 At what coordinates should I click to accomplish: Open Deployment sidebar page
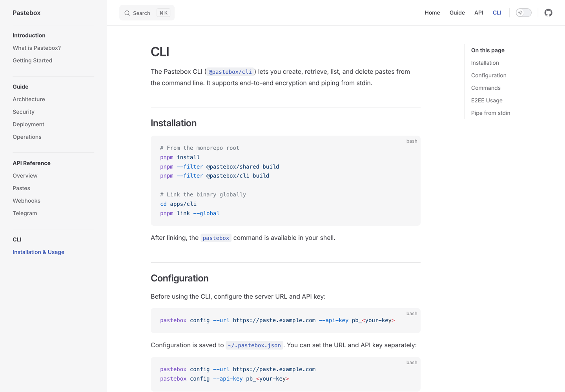[28, 124]
